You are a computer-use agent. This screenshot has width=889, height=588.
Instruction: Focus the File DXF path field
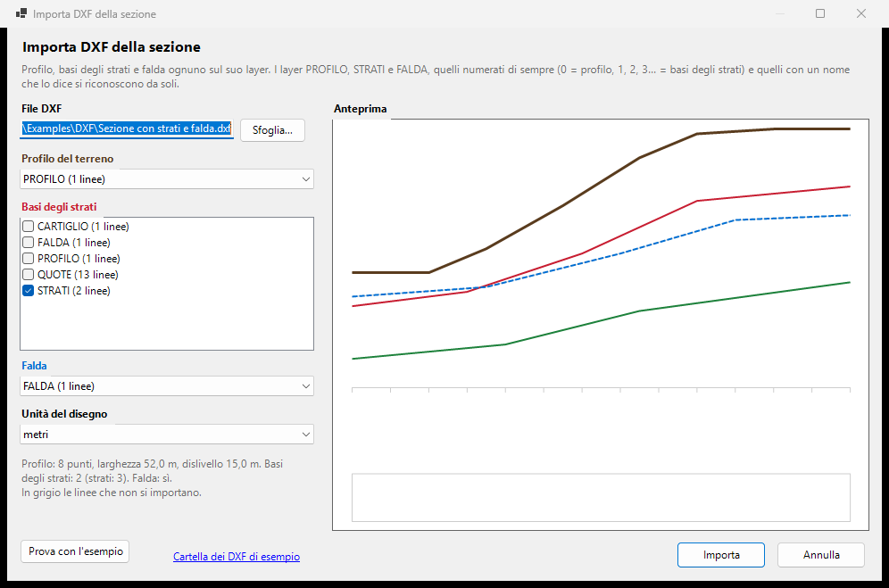[127, 128]
